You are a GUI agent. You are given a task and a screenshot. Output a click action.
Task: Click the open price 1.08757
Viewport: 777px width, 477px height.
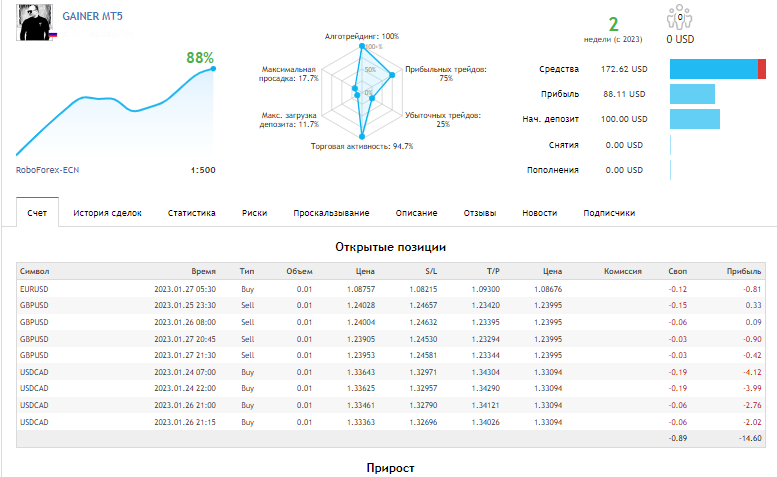pyautogui.click(x=361, y=289)
